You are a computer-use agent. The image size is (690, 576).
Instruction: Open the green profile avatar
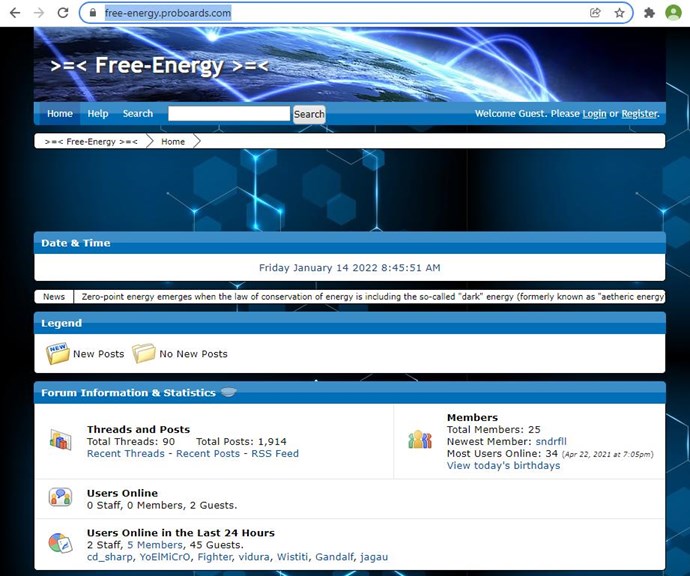point(673,13)
